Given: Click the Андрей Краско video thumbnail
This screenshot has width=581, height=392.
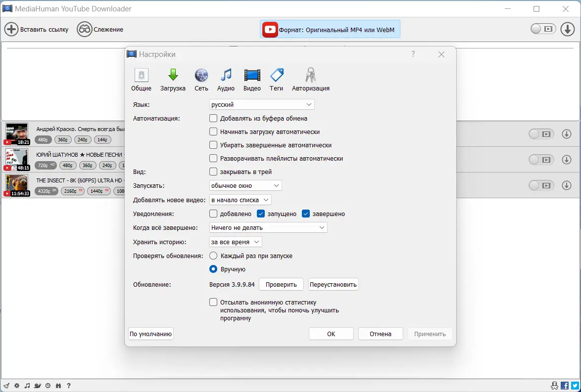Looking at the screenshot, I should click(17, 134).
